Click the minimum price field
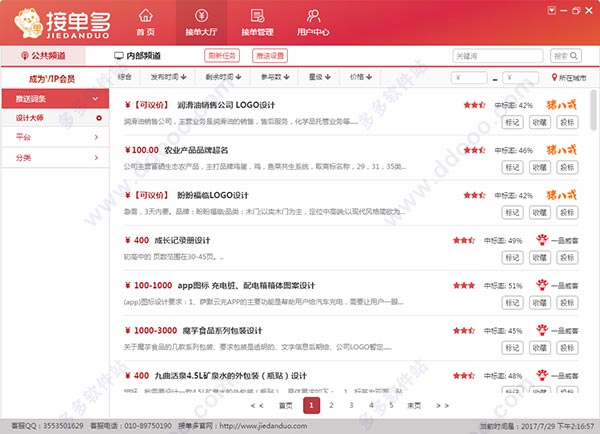 click(469, 78)
